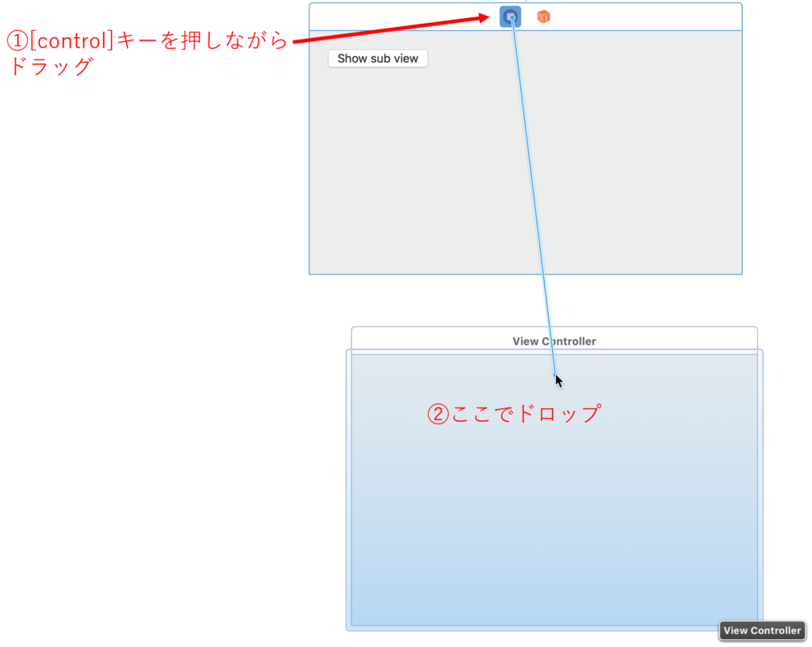Click the red ②ここでドロップ annotation text
Screen dimensions: 812x647
click(x=514, y=414)
